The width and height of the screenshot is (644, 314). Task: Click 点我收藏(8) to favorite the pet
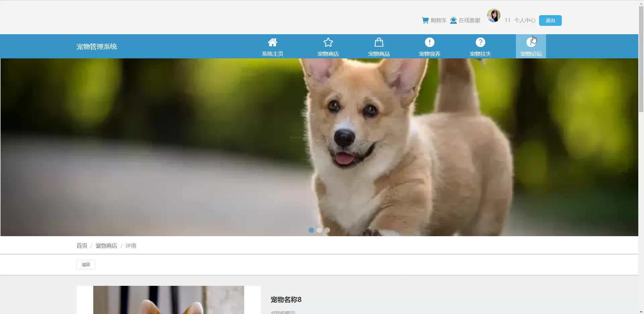283,312
